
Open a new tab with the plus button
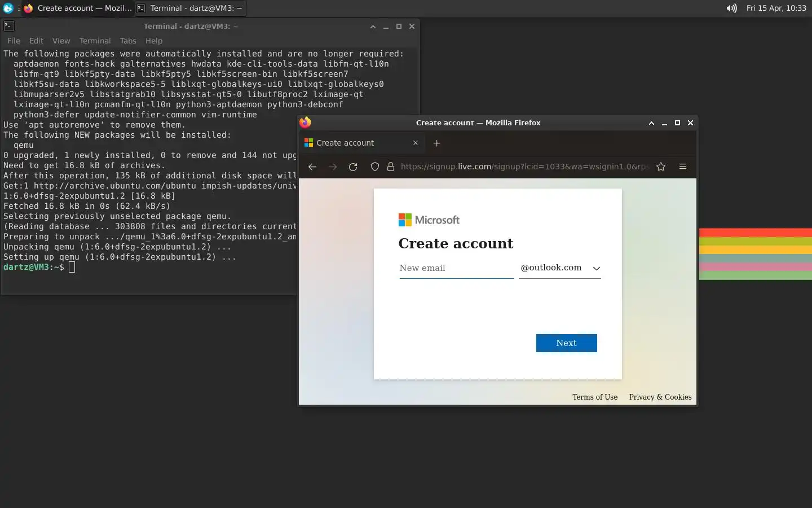(436, 143)
